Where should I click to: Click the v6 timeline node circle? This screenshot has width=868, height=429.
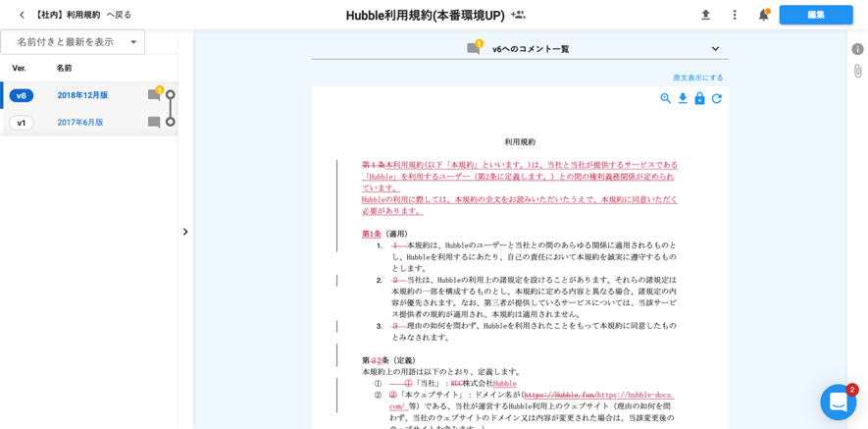171,95
